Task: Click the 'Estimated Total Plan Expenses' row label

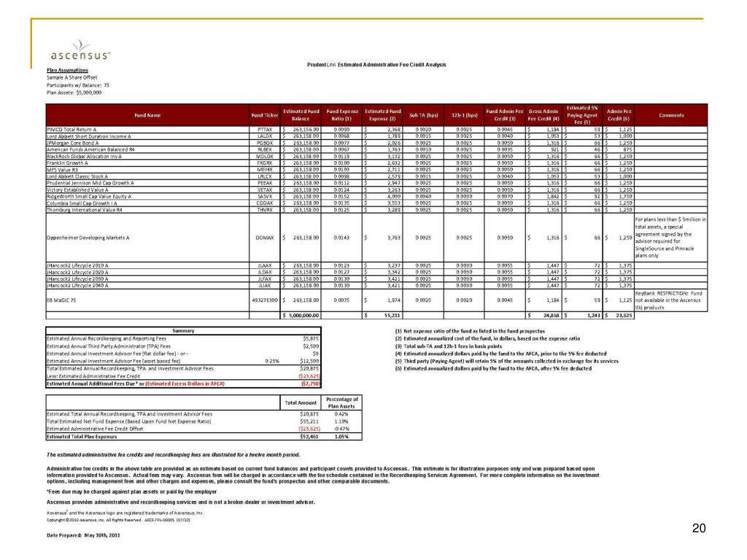Action: [x=82, y=437]
